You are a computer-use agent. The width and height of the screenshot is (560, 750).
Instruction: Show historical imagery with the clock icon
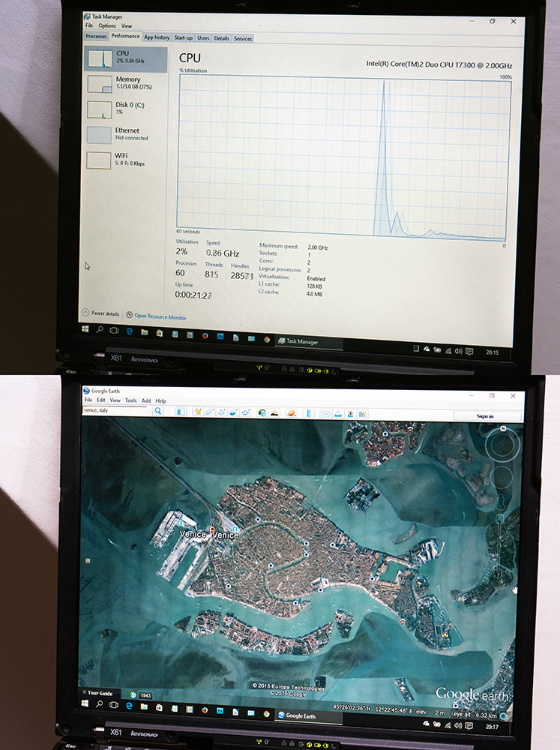pos(262,412)
